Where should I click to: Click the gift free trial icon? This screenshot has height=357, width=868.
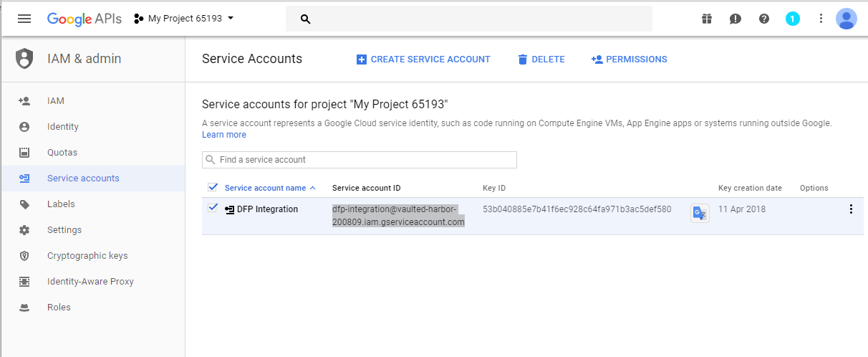point(707,19)
